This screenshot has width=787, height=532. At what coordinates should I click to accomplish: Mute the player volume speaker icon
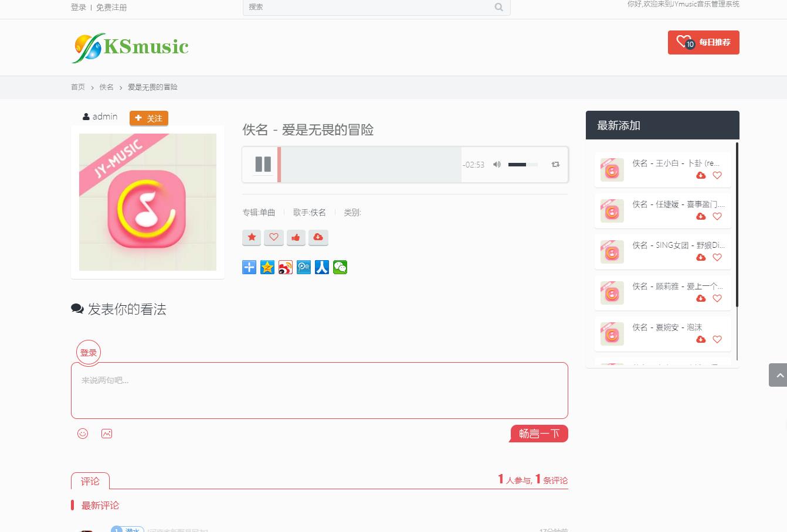click(497, 165)
